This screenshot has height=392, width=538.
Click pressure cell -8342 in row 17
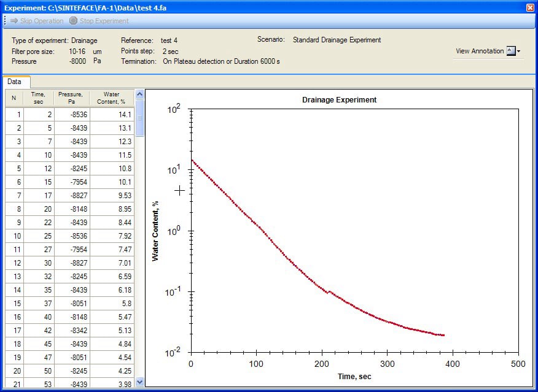[72, 331]
